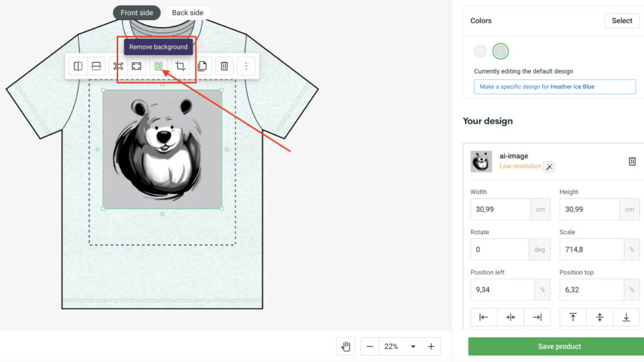Viewport: 644px width, 362px height.
Task: Choose the first white color swatch
Action: coord(480,52)
